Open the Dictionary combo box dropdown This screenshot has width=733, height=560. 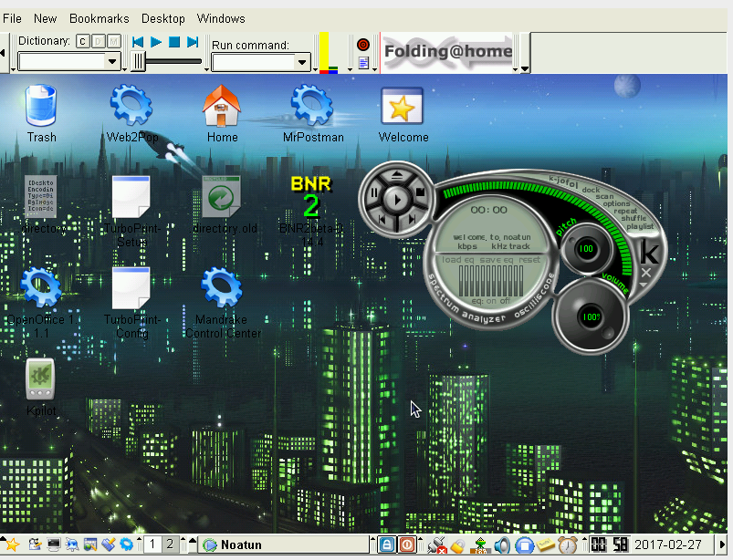pyautogui.click(x=112, y=61)
